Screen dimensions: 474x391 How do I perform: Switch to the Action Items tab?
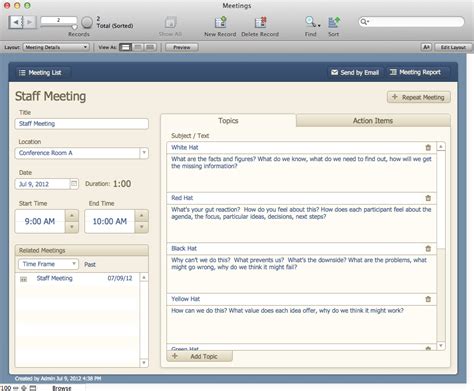pyautogui.click(x=373, y=121)
